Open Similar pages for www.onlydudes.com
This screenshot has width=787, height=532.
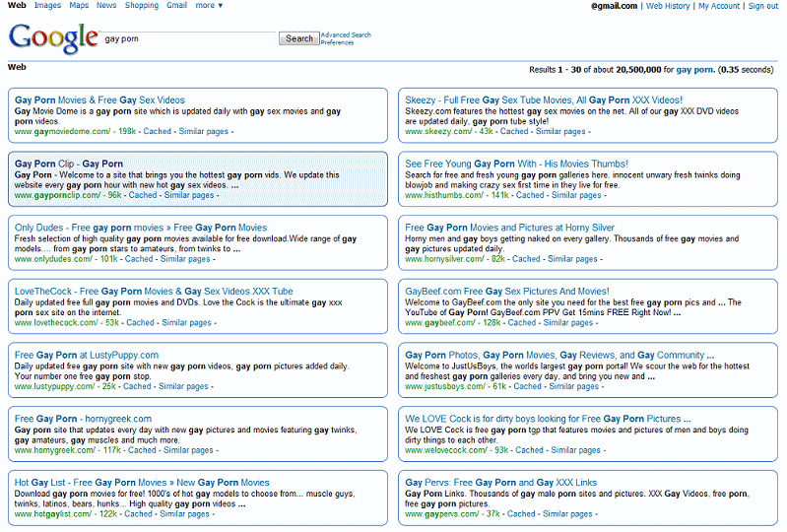(185, 259)
